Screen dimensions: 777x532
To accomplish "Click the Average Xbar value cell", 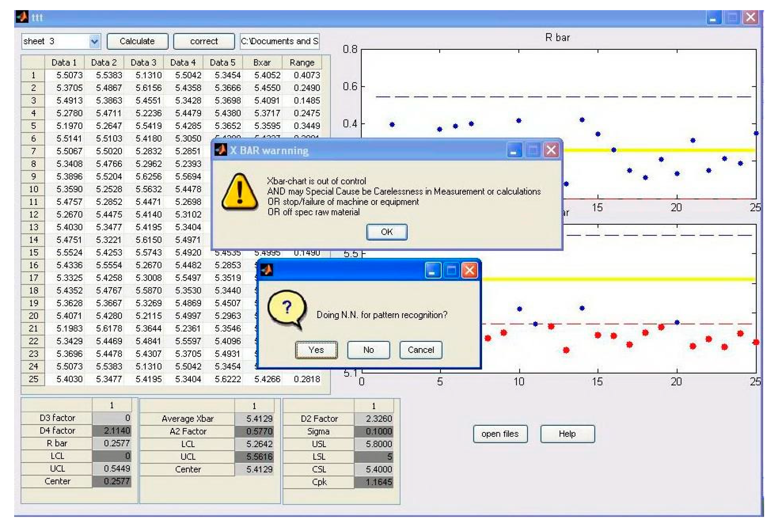I will (x=256, y=418).
